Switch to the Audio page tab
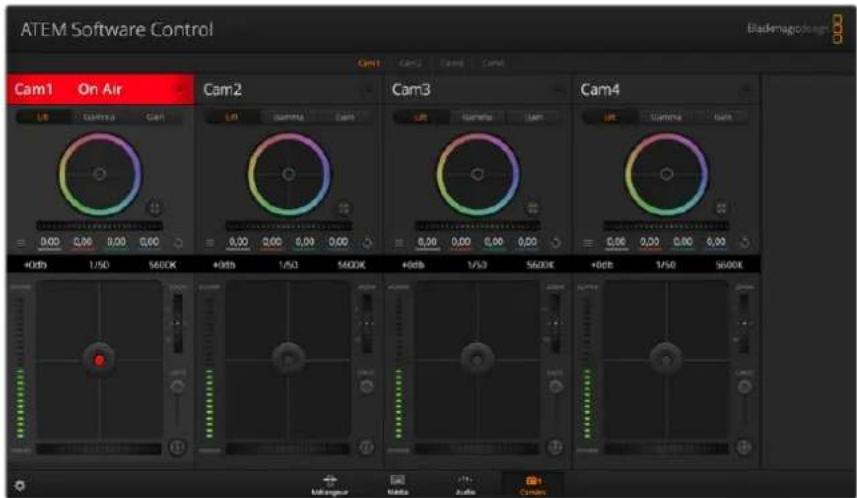The height and width of the screenshot is (498, 857). pos(465,485)
